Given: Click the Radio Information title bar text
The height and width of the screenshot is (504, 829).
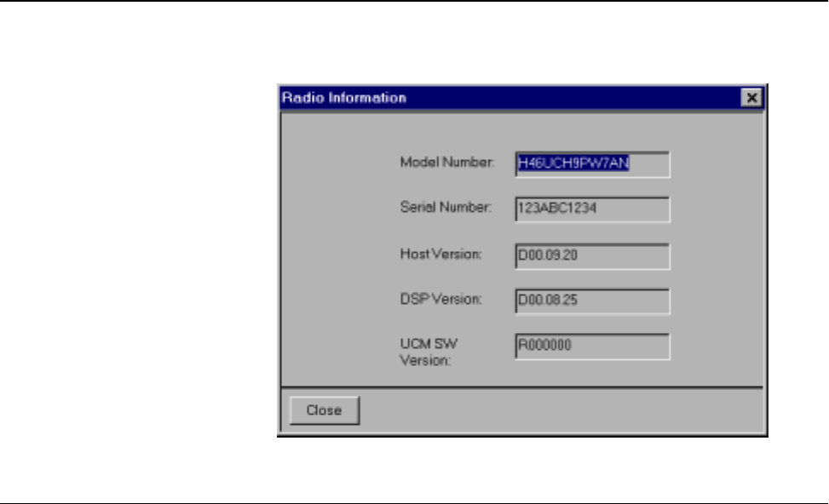Looking at the screenshot, I should tap(344, 98).
